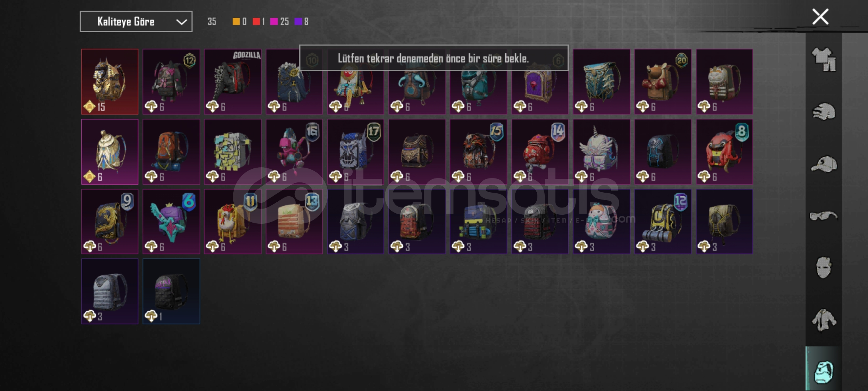Pick the golden dragon backpack with badge 9
Screen dimensions: 868x391
(x=110, y=222)
